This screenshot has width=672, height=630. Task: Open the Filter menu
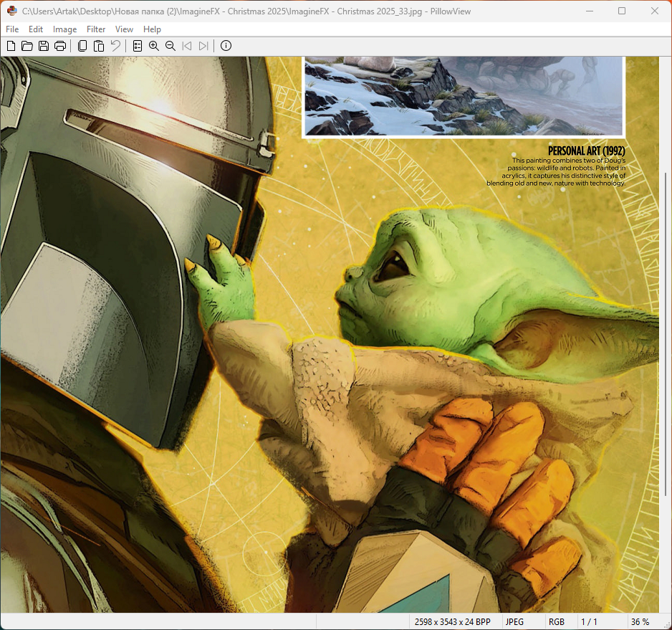96,29
